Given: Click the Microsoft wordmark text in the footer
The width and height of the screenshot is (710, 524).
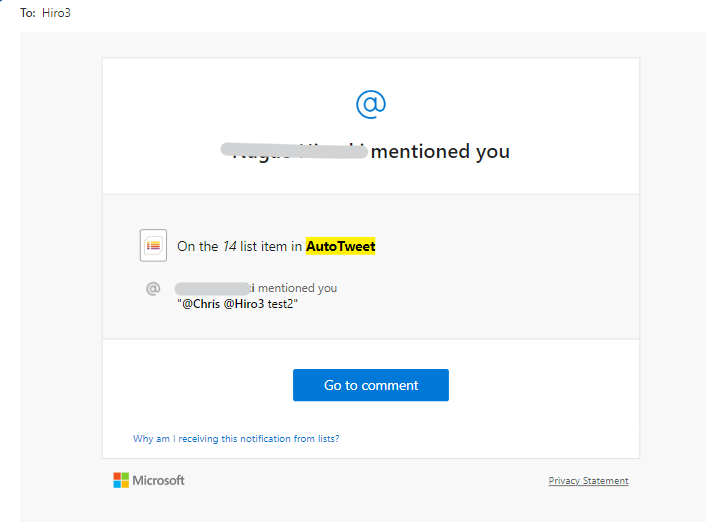Looking at the screenshot, I should tap(160, 480).
